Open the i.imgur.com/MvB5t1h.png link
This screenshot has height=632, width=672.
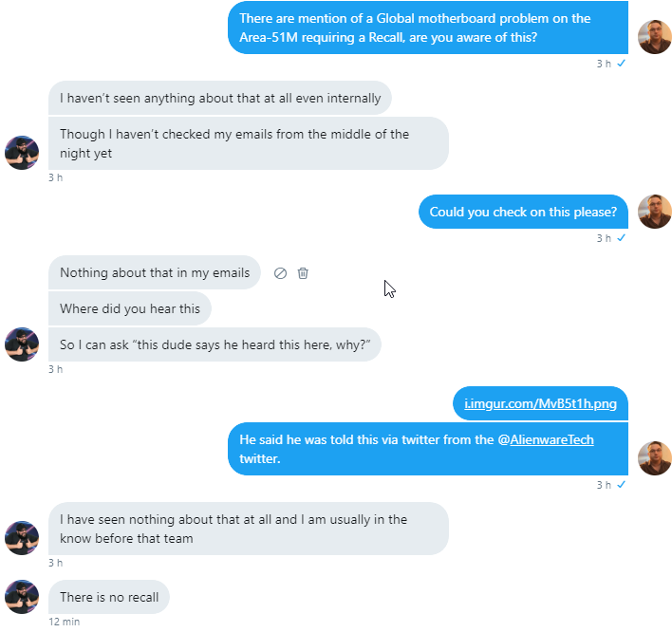point(540,404)
